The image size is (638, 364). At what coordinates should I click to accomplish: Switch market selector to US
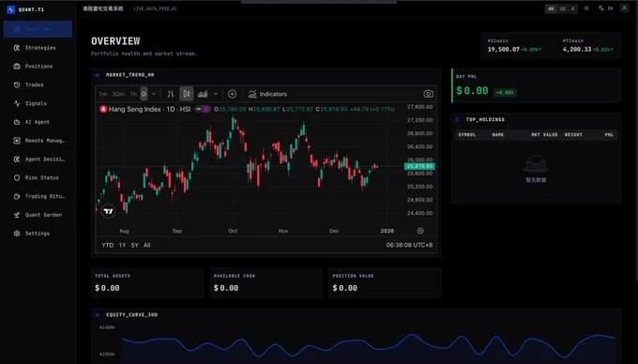pos(562,8)
